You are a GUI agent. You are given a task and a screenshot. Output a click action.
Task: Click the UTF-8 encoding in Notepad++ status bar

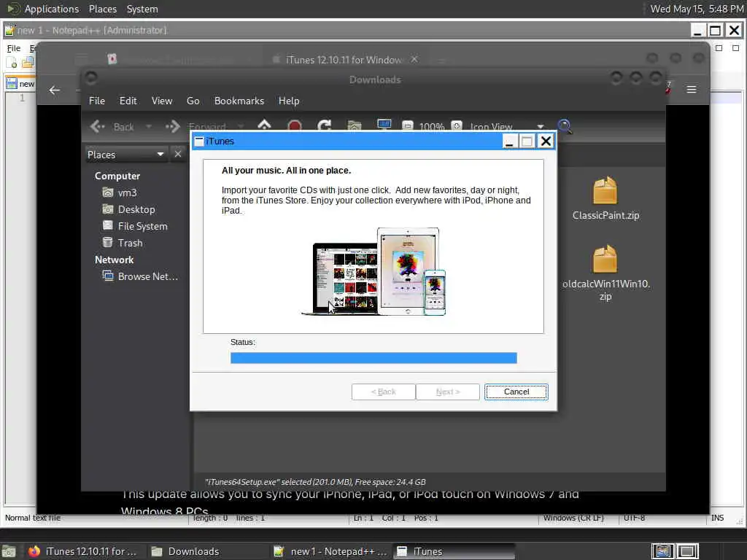click(x=634, y=518)
